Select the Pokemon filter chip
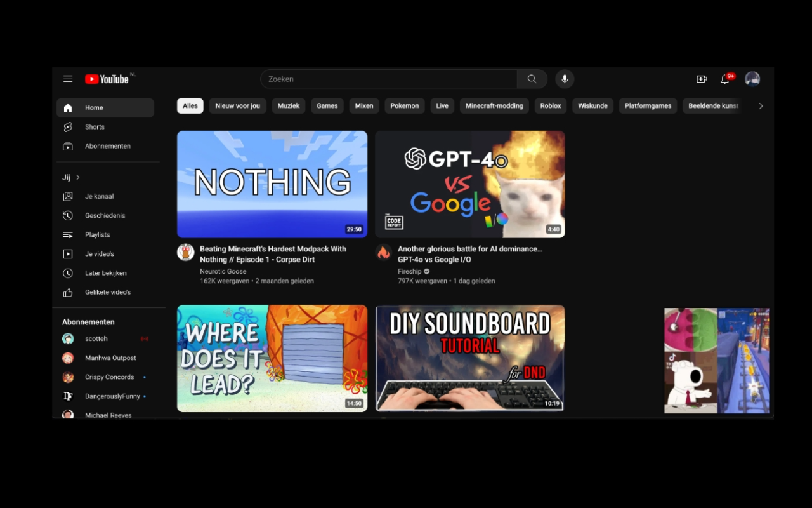 405,106
